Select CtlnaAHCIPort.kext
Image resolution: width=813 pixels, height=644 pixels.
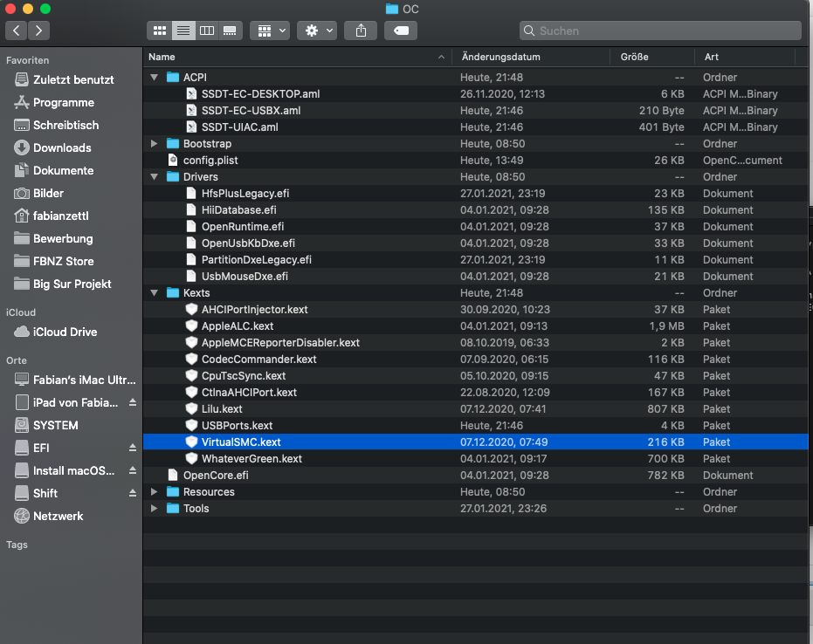tap(475, 392)
